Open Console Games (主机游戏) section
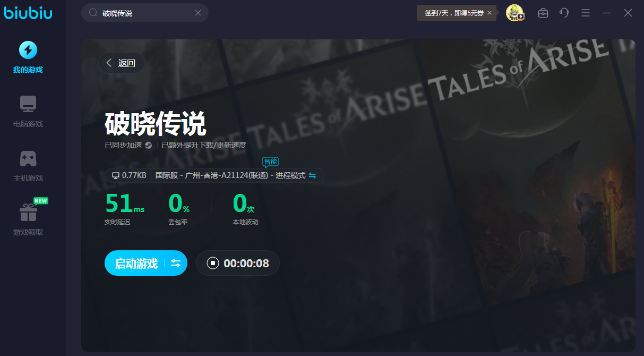The image size is (644, 356). (28, 165)
